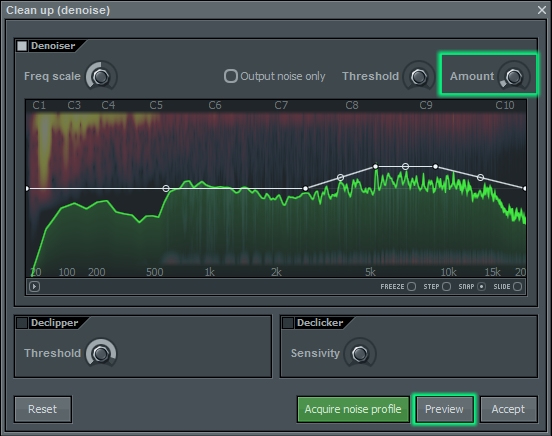Toggle the Denoiser enable box

coord(22,46)
